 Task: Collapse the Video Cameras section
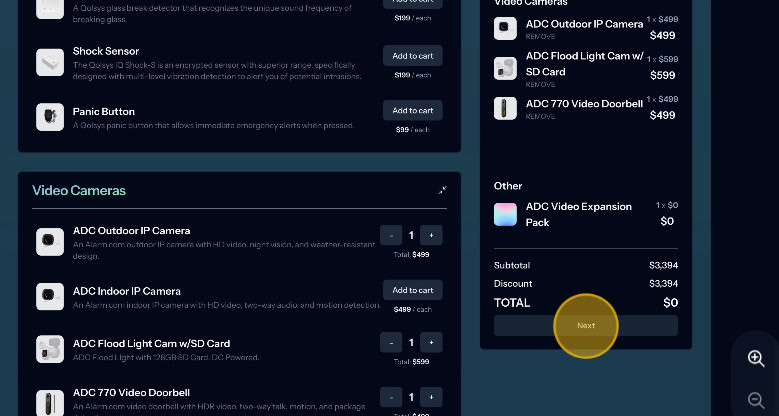click(x=442, y=190)
